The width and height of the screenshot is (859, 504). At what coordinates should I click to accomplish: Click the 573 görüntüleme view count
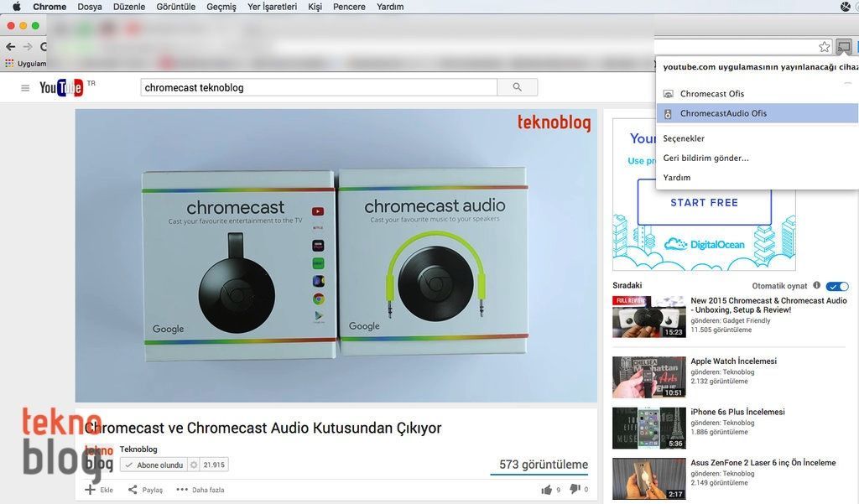tap(544, 465)
